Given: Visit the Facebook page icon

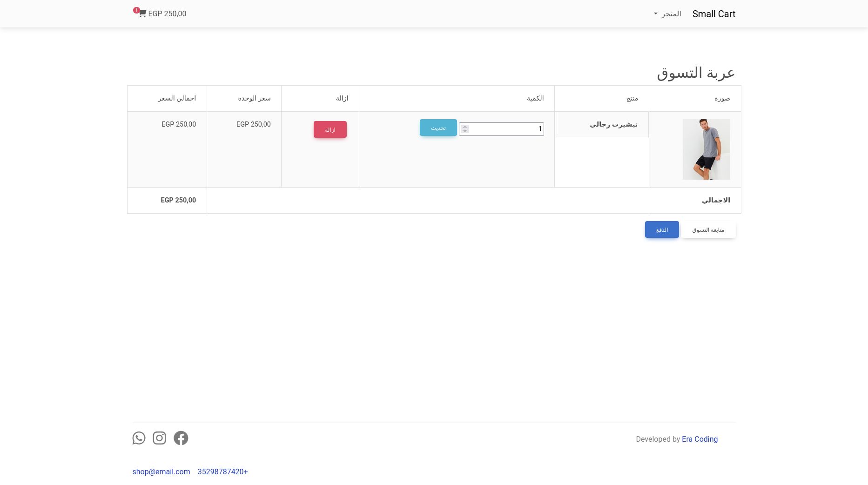Looking at the screenshot, I should 181,438.
